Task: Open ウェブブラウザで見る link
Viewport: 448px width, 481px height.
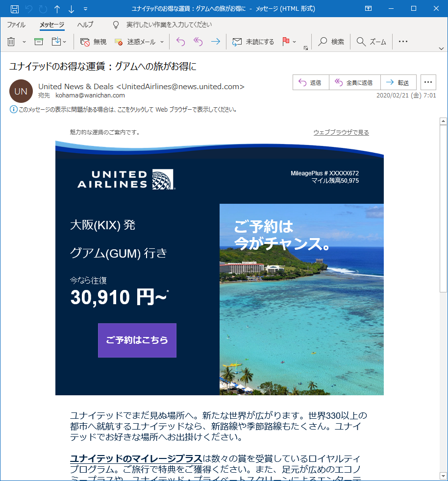Action: click(x=341, y=132)
